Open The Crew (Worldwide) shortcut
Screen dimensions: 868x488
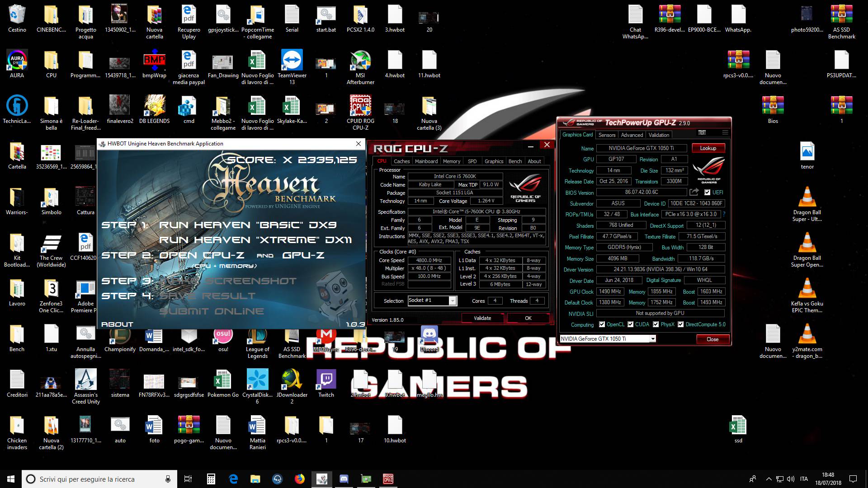pyautogui.click(x=51, y=249)
